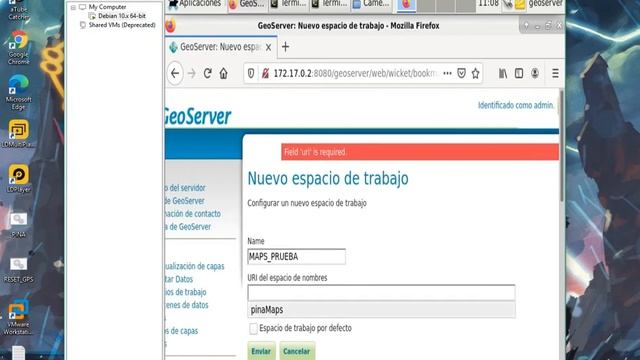Viewport: 640px width, 360px height.
Task: Launch LDPlayer desktop icon
Action: (x=18, y=179)
